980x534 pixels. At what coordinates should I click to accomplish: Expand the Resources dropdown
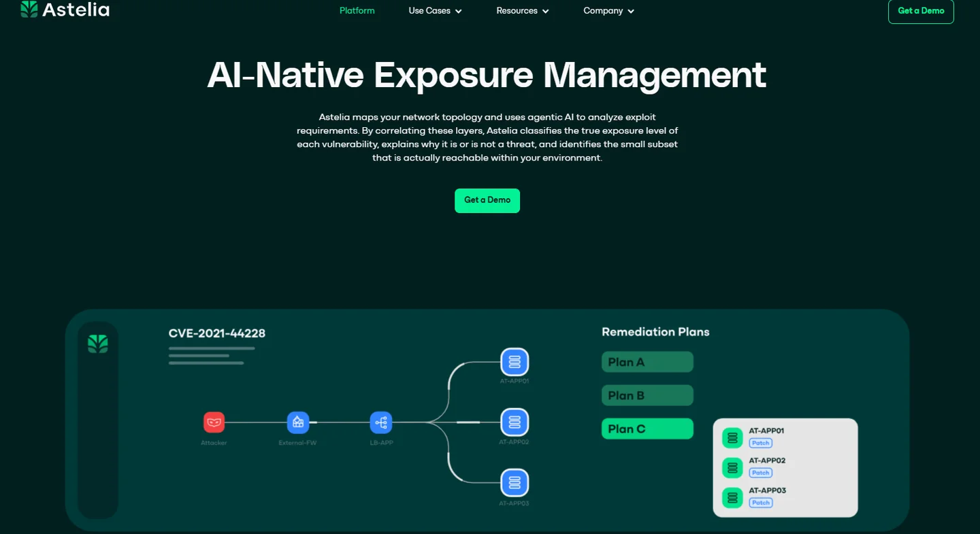point(523,11)
